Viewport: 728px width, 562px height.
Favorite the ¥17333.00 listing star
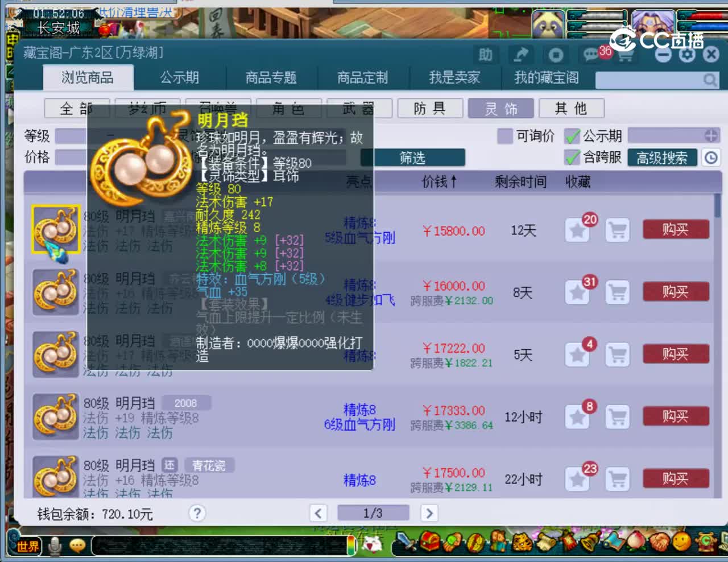coord(577,417)
